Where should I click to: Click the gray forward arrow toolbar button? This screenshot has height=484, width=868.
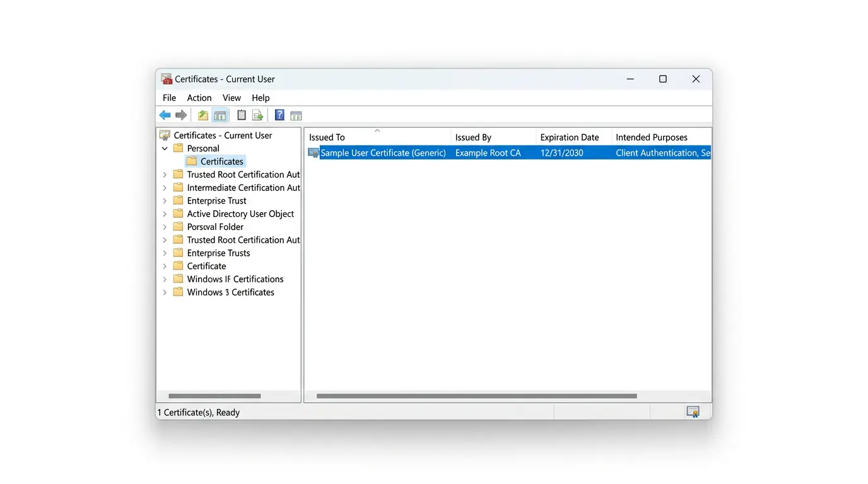point(181,115)
